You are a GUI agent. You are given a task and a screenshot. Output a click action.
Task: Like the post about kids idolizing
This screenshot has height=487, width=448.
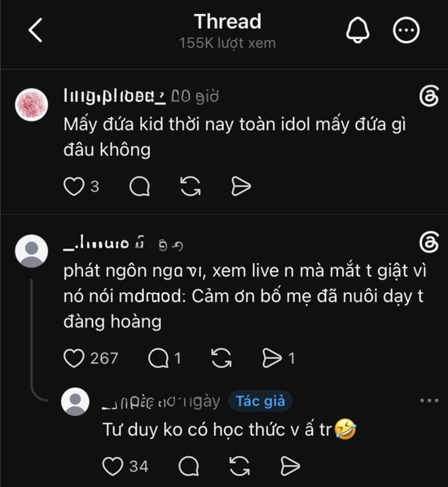pyautogui.click(x=73, y=186)
